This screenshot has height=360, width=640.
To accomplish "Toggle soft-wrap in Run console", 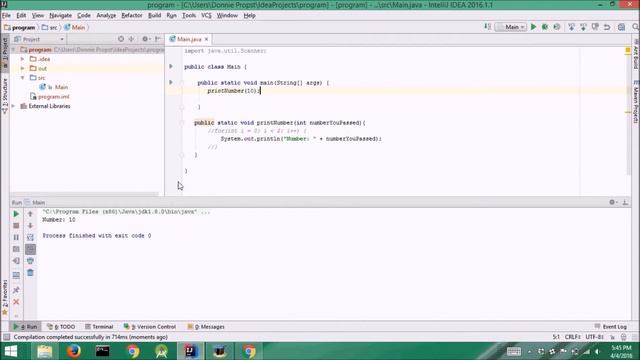I will [30, 237].
